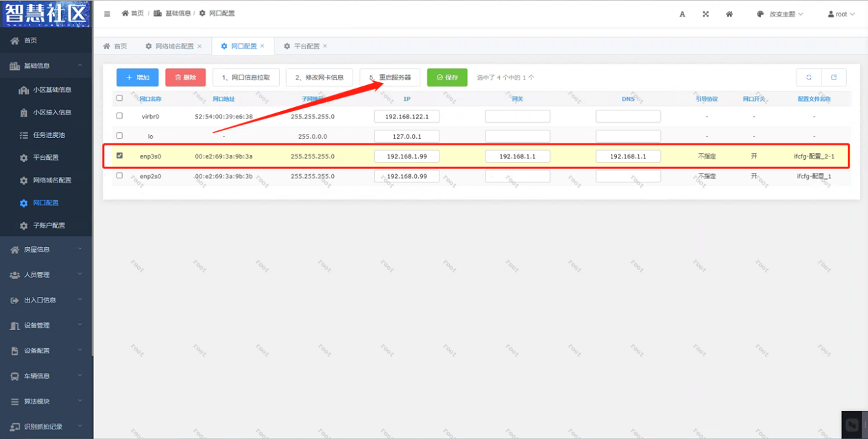Click the export icon above table
Viewport: 868px width, 439px height.
click(x=834, y=78)
